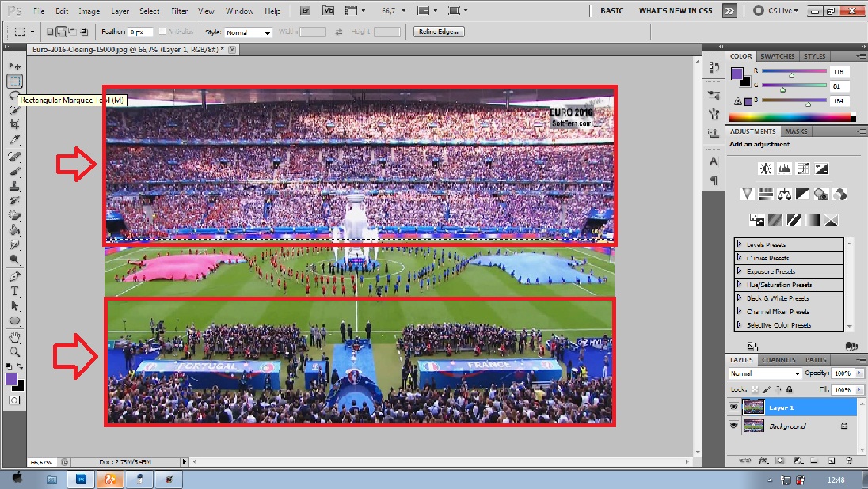Image resolution: width=868 pixels, height=489 pixels.
Task: Toggle Lock all
Action: click(790, 389)
